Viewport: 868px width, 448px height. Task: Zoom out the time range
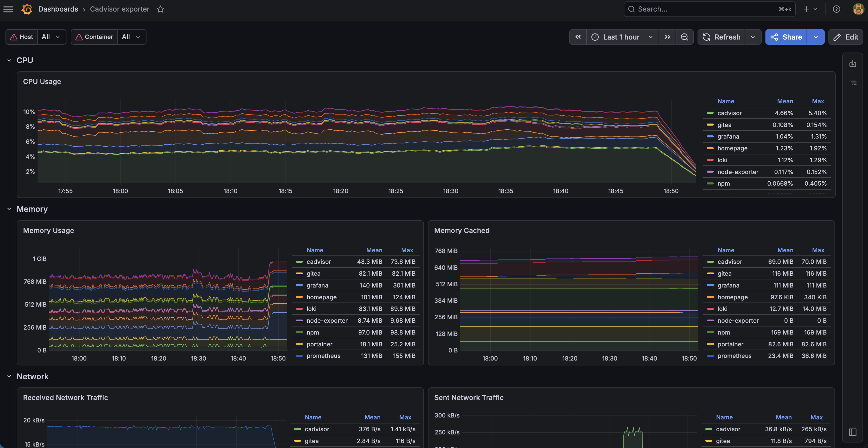pyautogui.click(x=684, y=37)
